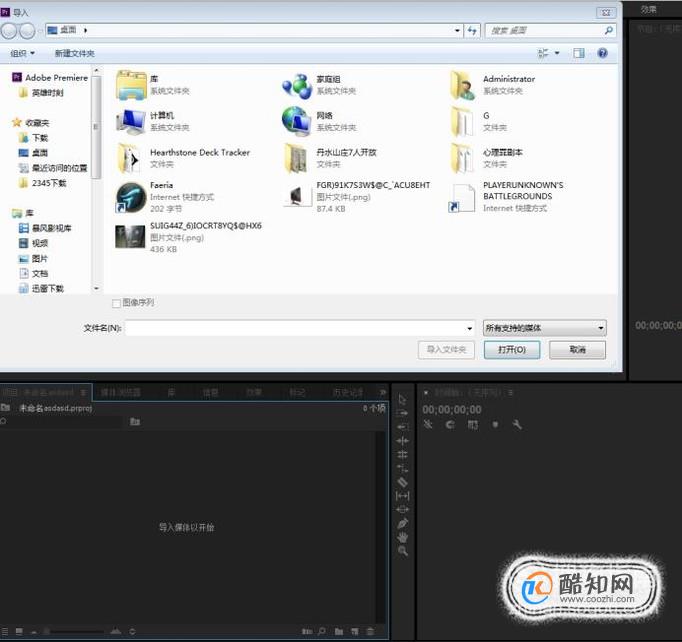682x642 pixels.
Task: Expand the overflow panel tabs chevron
Action: point(382,393)
